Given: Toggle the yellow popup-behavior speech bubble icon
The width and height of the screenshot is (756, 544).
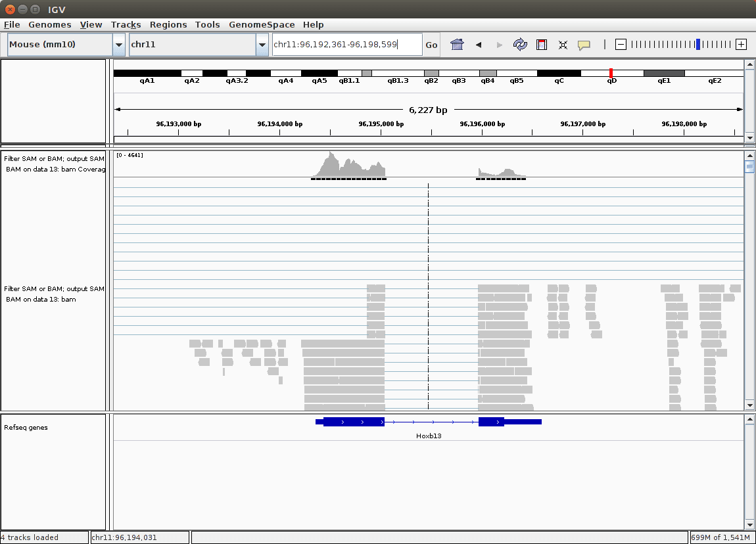Looking at the screenshot, I should (583, 45).
